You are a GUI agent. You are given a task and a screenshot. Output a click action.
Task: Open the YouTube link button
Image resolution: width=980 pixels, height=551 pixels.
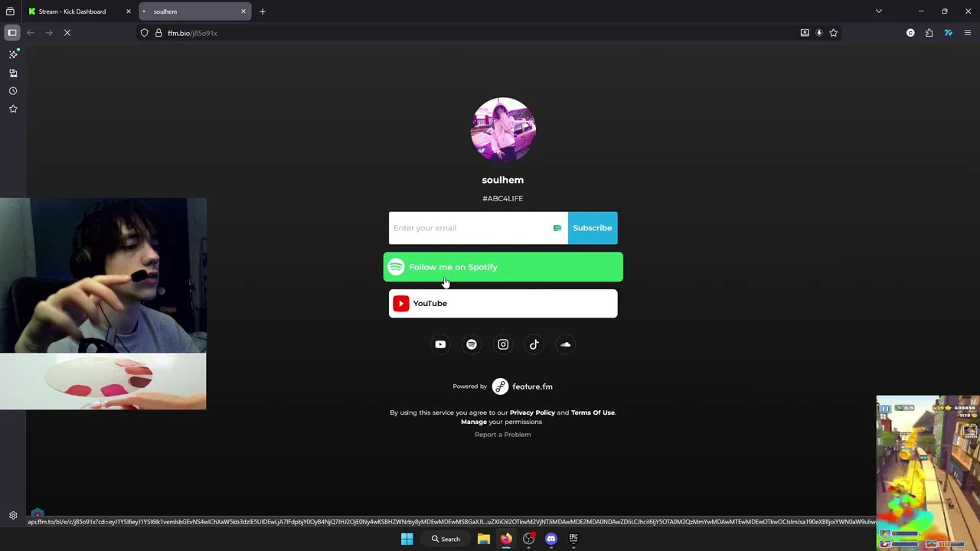point(503,304)
